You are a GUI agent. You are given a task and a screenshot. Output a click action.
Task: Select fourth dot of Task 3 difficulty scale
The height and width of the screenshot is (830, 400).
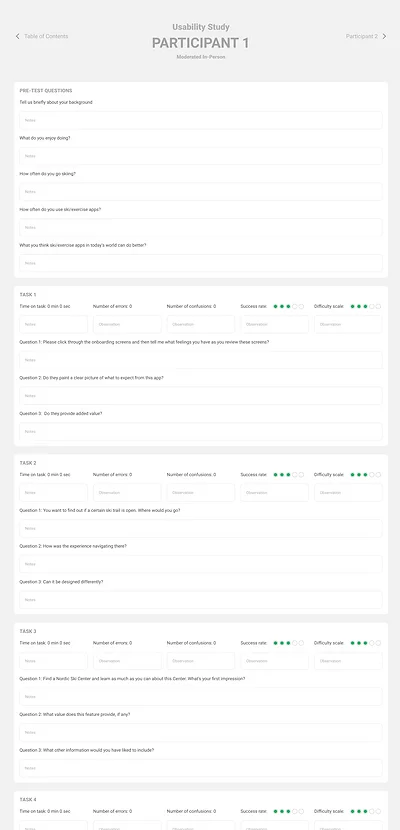372,643
